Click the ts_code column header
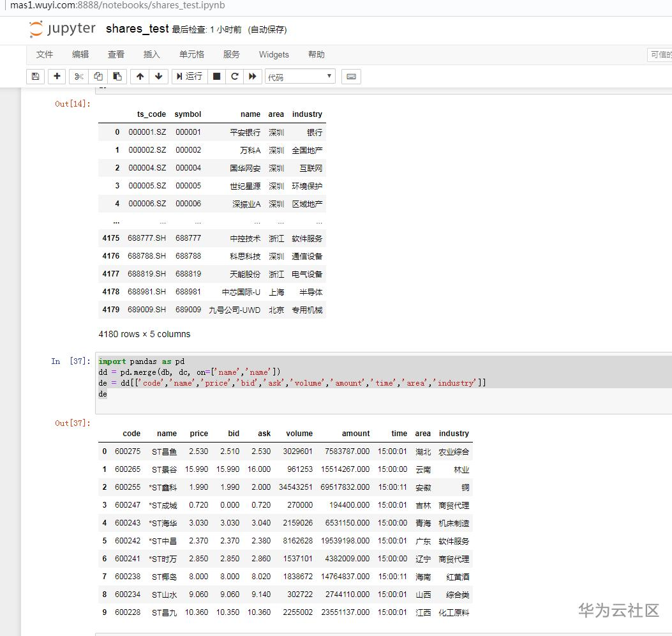Screen dimensions: 672x636 [x=151, y=114]
